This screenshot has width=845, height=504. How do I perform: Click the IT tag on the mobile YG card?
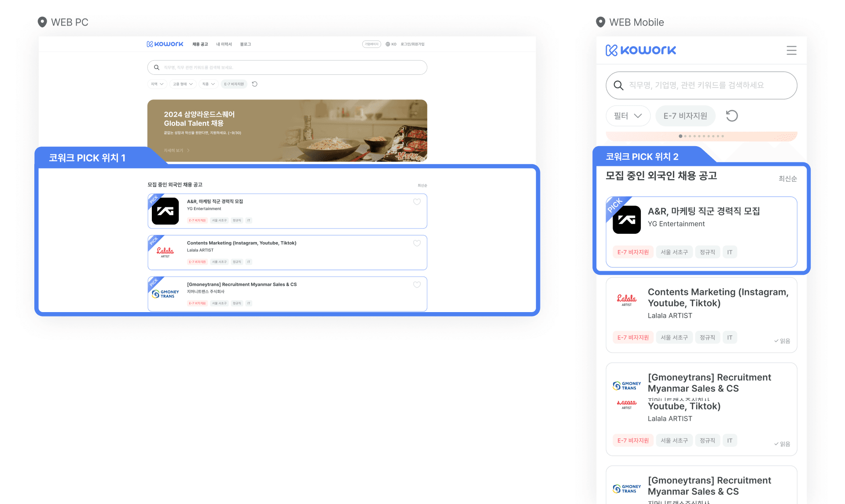click(730, 252)
